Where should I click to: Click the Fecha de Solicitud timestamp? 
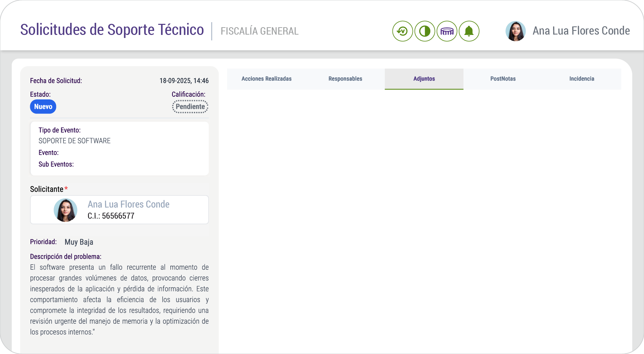coord(184,81)
